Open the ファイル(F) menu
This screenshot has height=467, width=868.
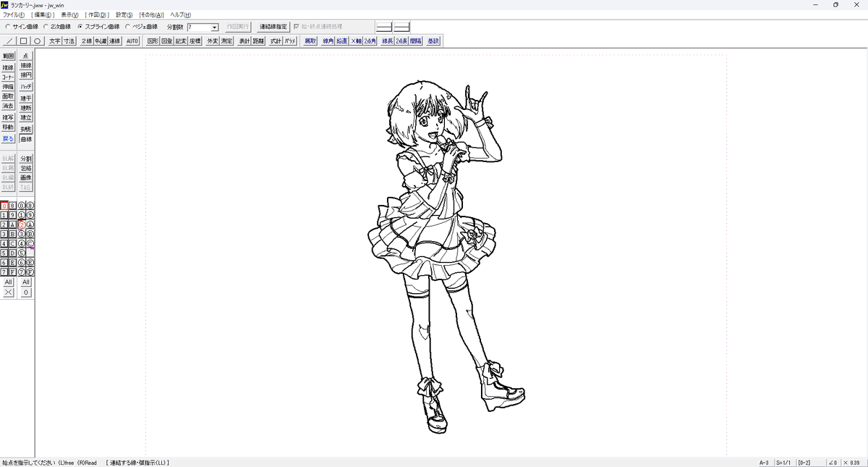[13, 14]
